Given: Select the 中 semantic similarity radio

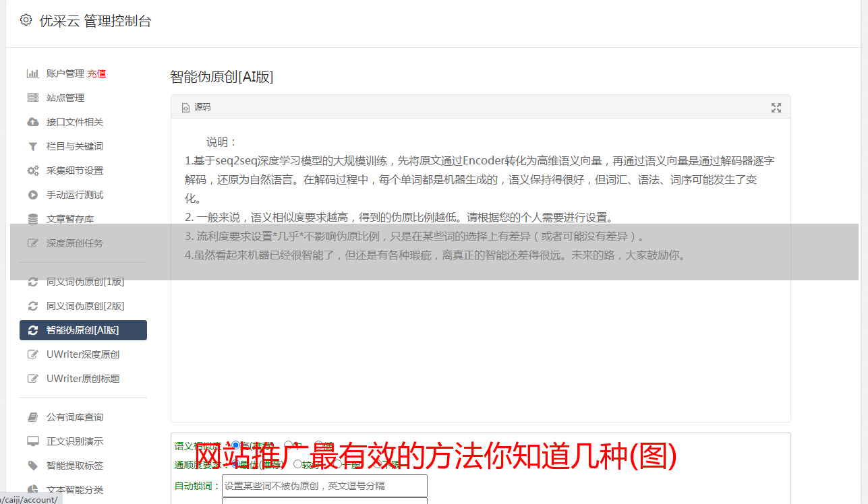Looking at the screenshot, I should tap(288, 445).
